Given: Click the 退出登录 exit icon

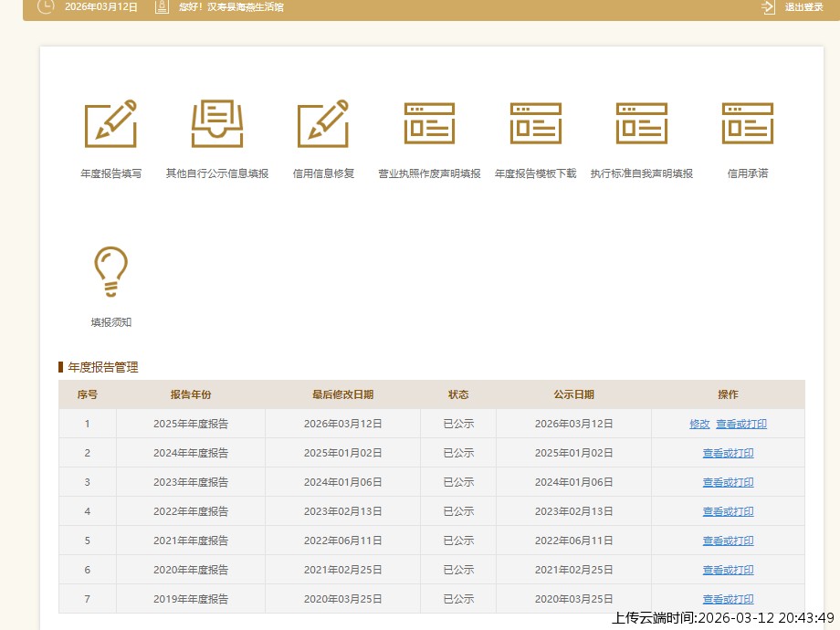Looking at the screenshot, I should tap(768, 7).
